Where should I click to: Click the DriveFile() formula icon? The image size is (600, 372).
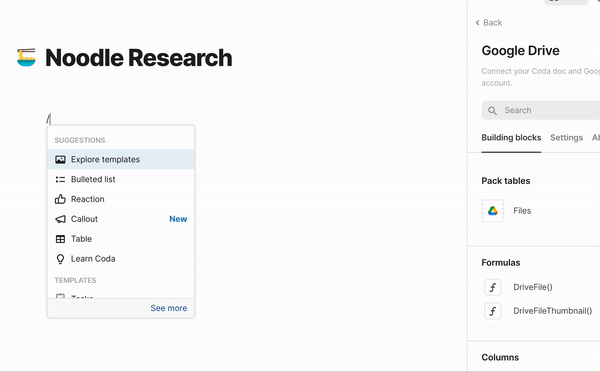(492, 287)
